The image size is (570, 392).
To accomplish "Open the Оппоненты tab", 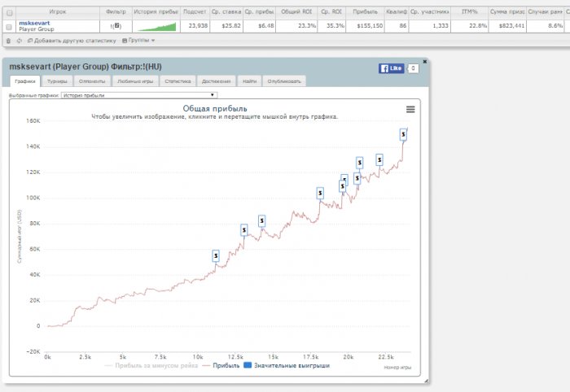I will (92, 81).
